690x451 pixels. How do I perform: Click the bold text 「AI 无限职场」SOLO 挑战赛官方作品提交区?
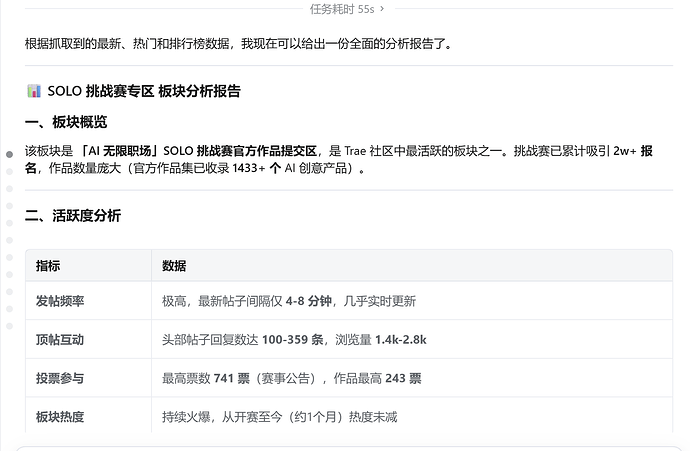coord(198,151)
